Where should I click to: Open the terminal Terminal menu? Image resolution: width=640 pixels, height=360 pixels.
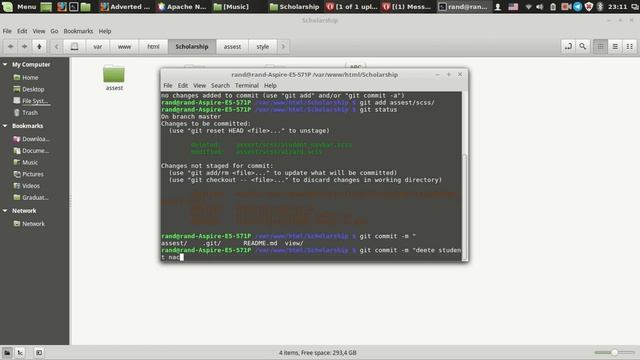point(247,85)
